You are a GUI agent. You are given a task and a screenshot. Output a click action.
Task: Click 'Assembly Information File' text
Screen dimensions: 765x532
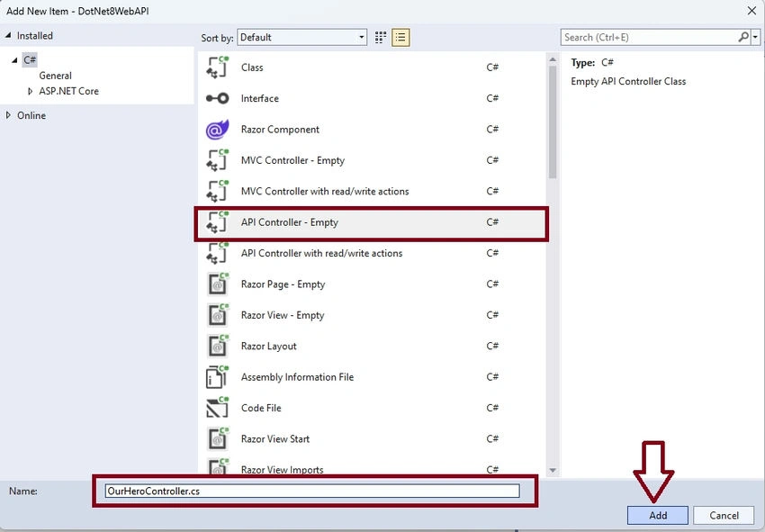point(297,377)
